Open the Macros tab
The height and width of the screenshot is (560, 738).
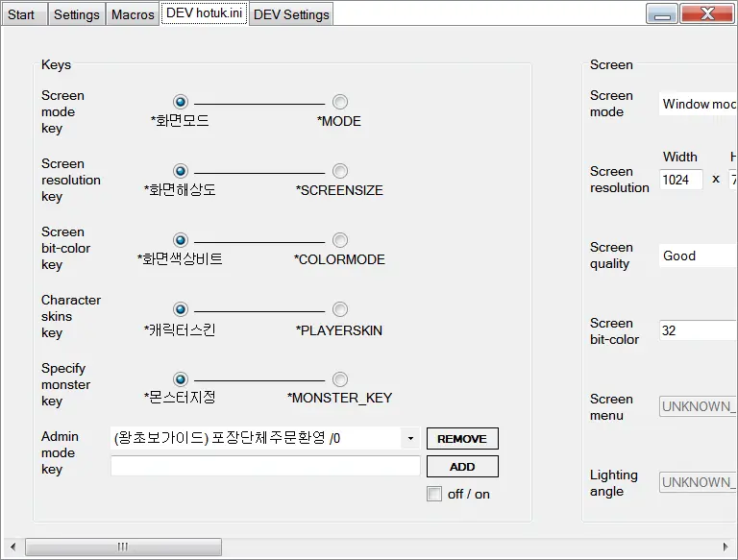133,14
